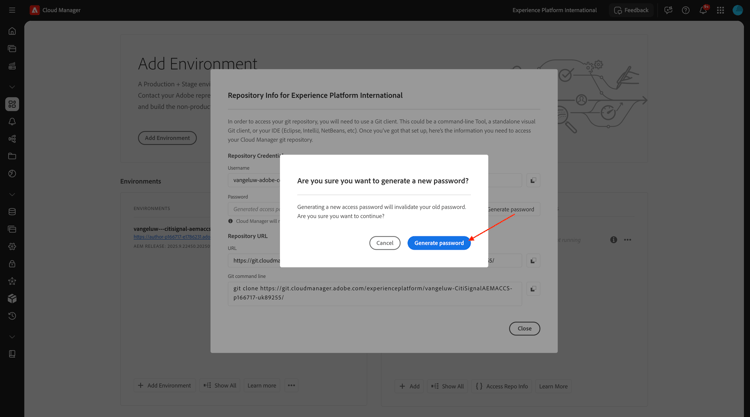This screenshot has height=417, width=750.
Task: Click Show All in the Environments card
Action: coord(220,385)
